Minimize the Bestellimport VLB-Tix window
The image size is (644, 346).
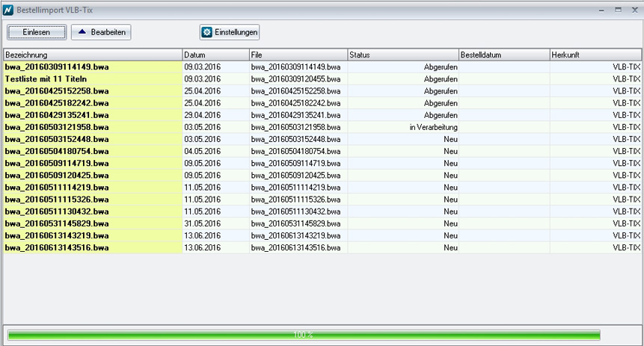click(x=602, y=10)
